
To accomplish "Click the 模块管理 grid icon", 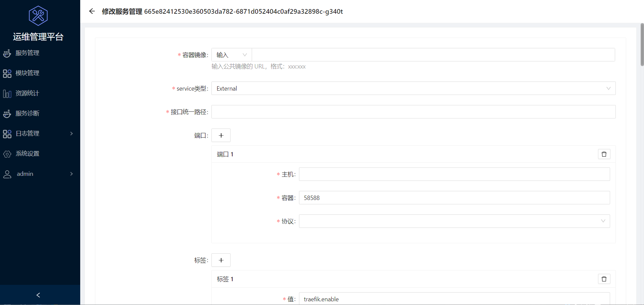I will [7, 73].
